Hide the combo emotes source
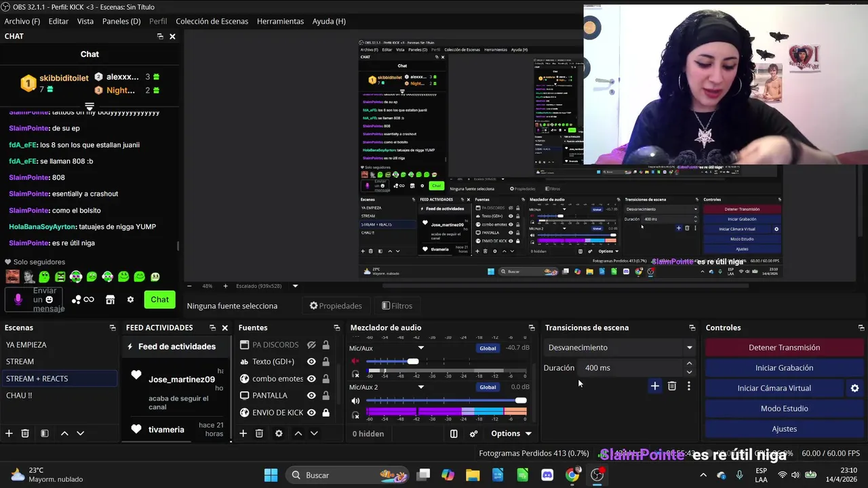The image size is (868, 488). 311,379
